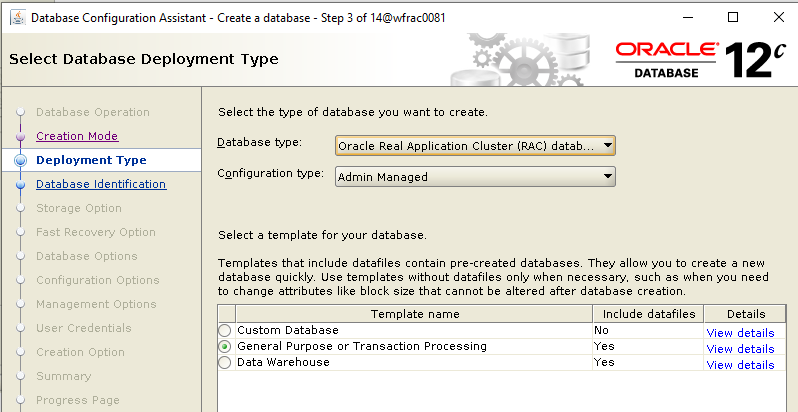Image resolution: width=798 pixels, height=412 pixels.
Task: Click the Management Options step label
Action: tap(96, 304)
